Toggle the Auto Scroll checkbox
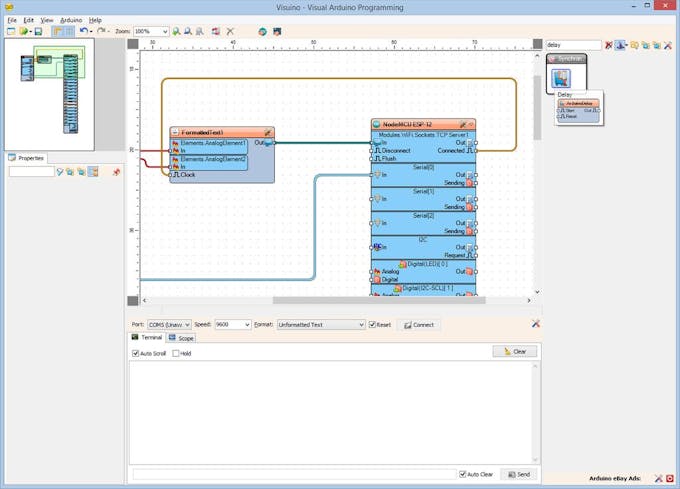The height and width of the screenshot is (489, 680). [136, 353]
